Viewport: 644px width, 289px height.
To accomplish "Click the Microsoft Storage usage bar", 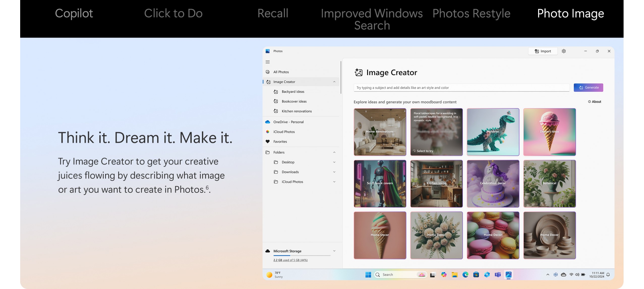I will click(302, 256).
